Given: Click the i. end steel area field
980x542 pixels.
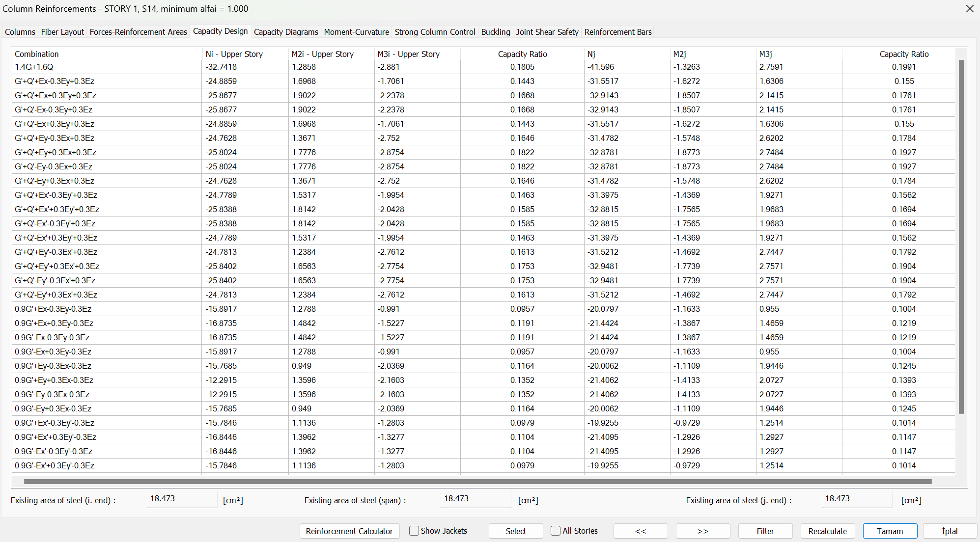Looking at the screenshot, I should 181,499.
